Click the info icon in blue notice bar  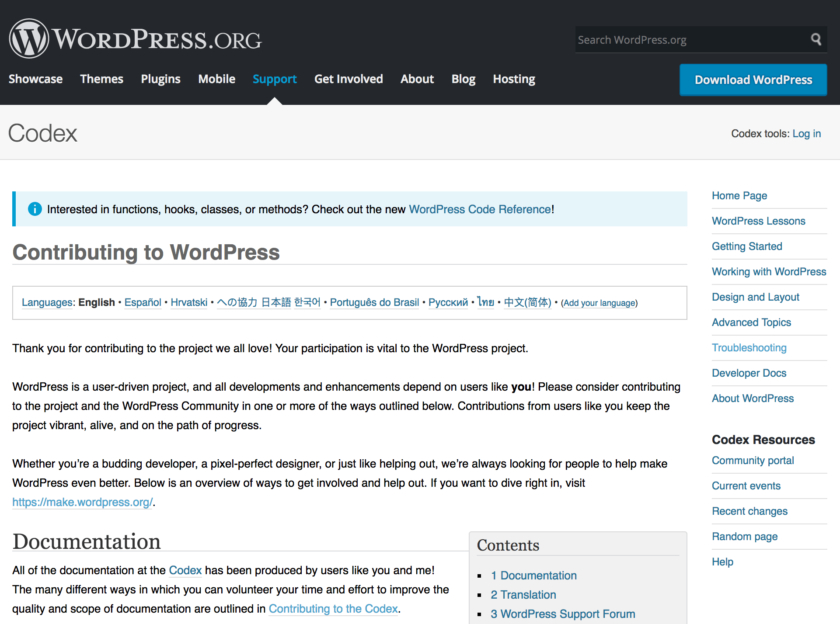click(35, 209)
